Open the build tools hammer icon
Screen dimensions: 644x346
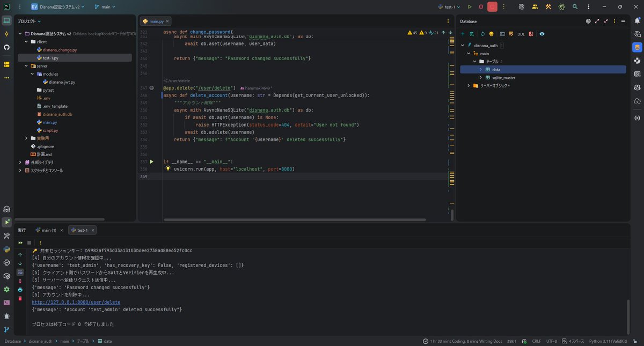click(548, 7)
